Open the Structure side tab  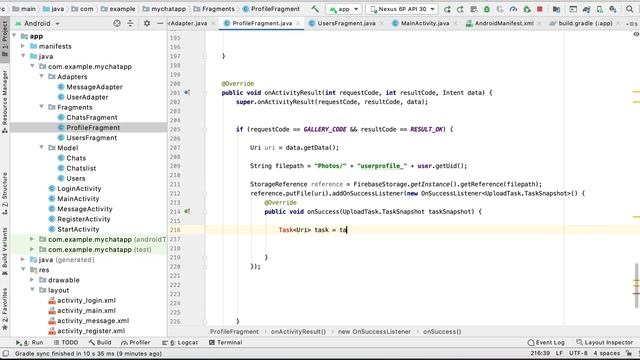4,193
